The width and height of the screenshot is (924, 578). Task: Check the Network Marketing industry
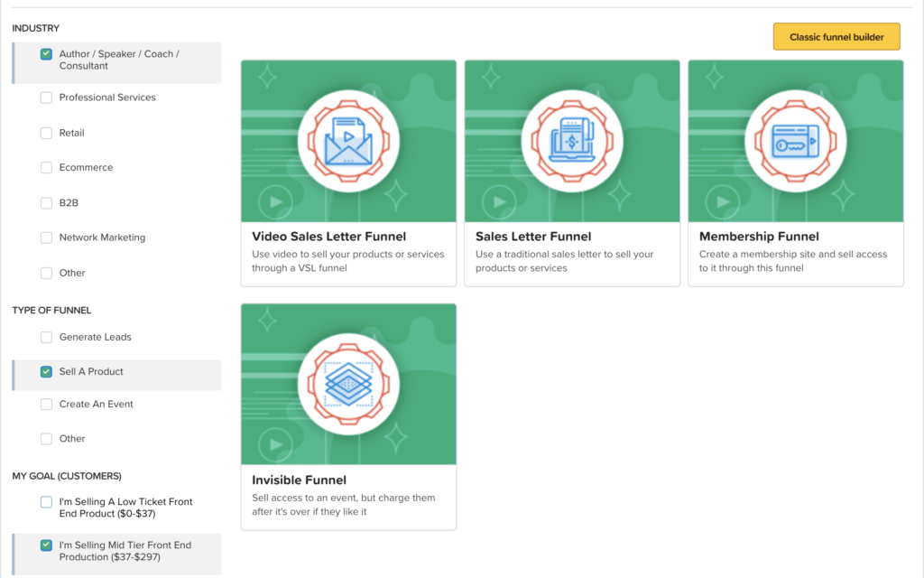click(x=45, y=238)
